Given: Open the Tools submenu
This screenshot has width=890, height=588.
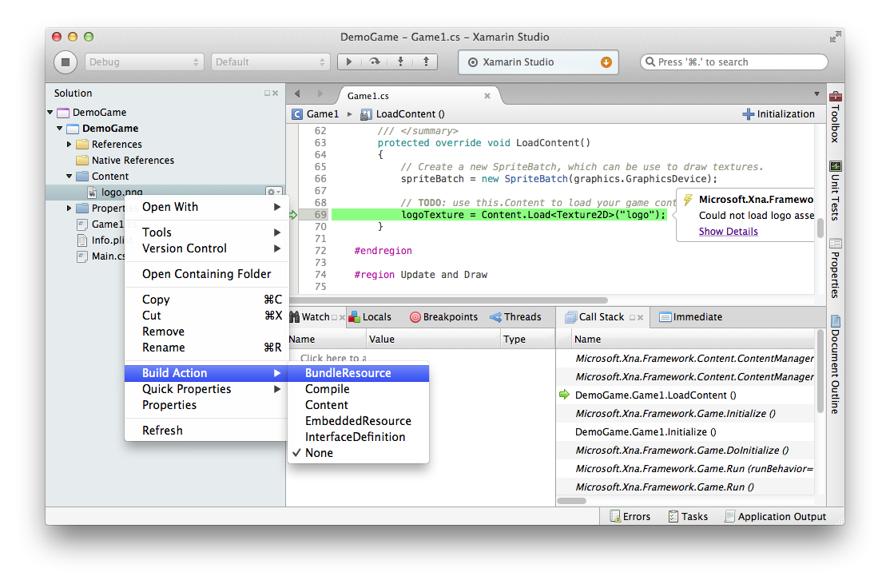Looking at the screenshot, I should [207, 232].
